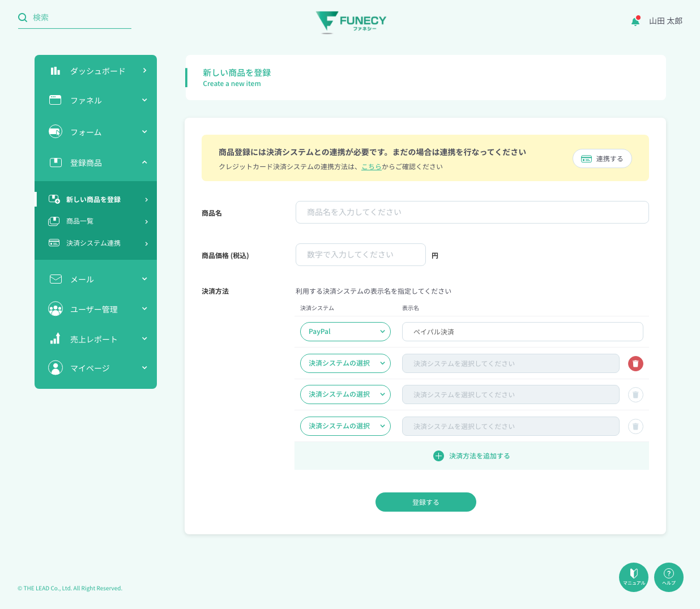Click third row display name field
This screenshot has height=609, width=700.
511,394
